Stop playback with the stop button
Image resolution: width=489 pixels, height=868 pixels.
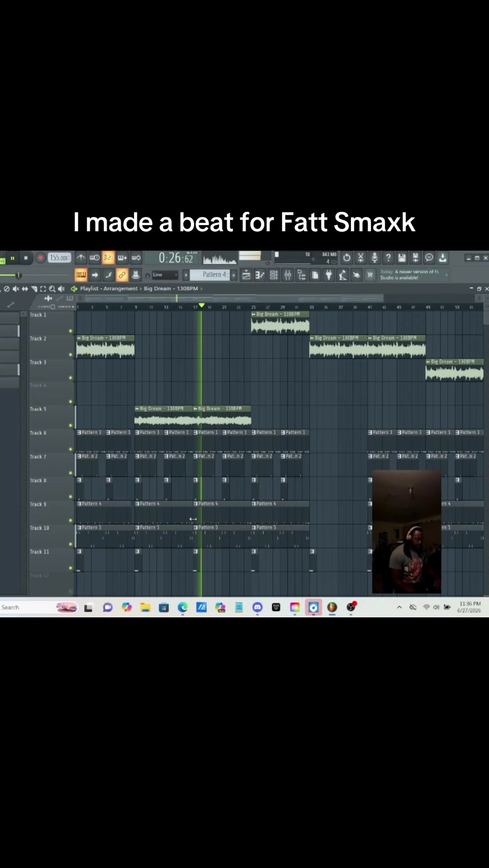point(25,258)
